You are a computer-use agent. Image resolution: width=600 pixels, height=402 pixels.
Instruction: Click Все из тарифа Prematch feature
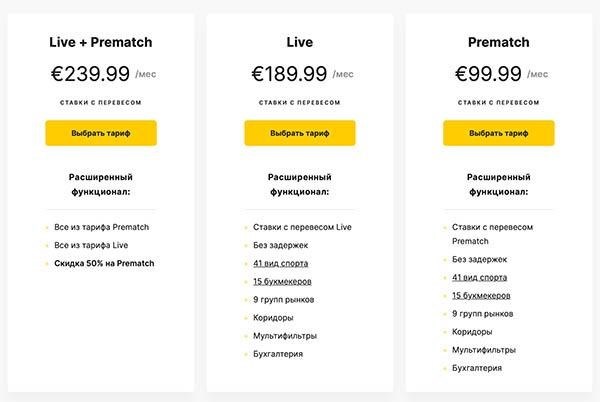(x=101, y=227)
